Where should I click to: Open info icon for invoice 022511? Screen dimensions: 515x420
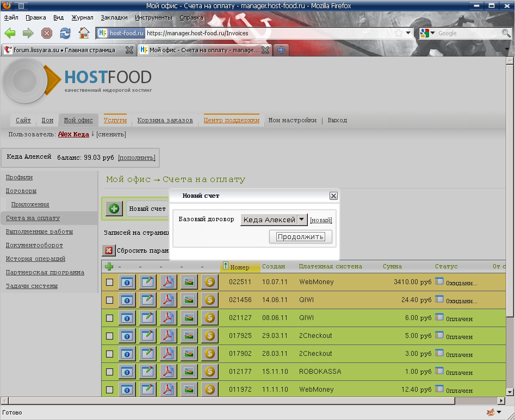pyautogui.click(x=127, y=282)
